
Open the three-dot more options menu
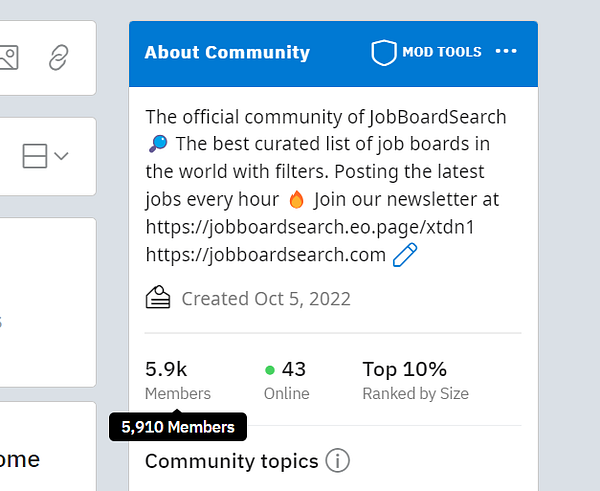coord(507,52)
